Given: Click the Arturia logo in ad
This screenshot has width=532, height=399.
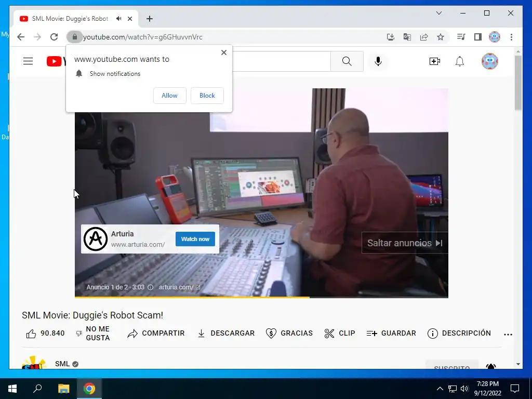Looking at the screenshot, I should (96, 239).
